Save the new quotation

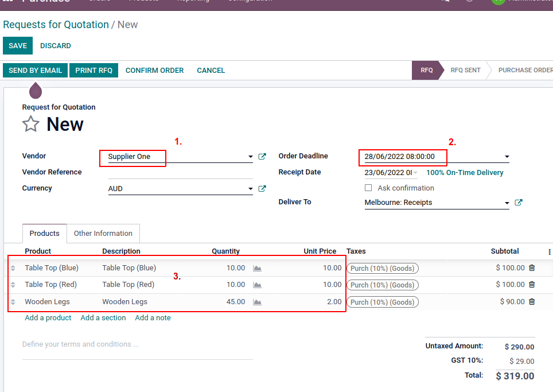click(18, 45)
